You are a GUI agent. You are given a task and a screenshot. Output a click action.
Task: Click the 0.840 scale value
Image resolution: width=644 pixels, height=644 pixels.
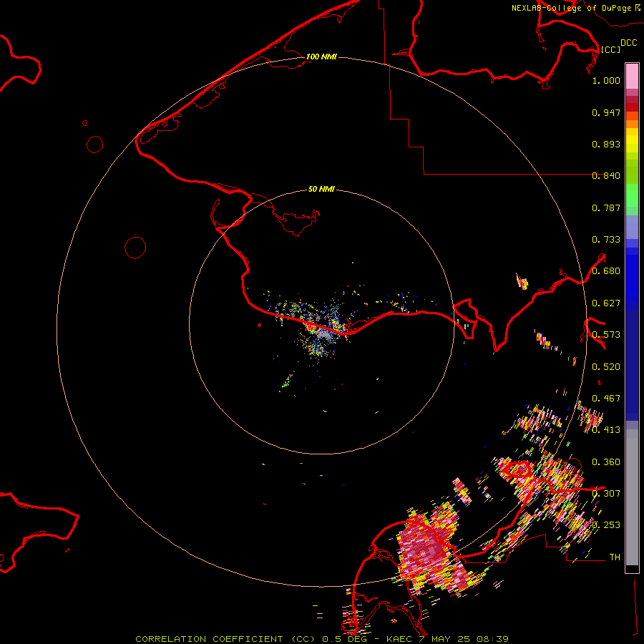coord(606,176)
